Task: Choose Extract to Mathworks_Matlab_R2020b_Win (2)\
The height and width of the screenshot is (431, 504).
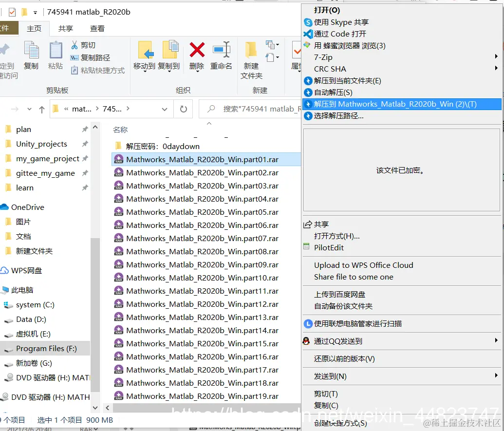Action: coord(402,104)
